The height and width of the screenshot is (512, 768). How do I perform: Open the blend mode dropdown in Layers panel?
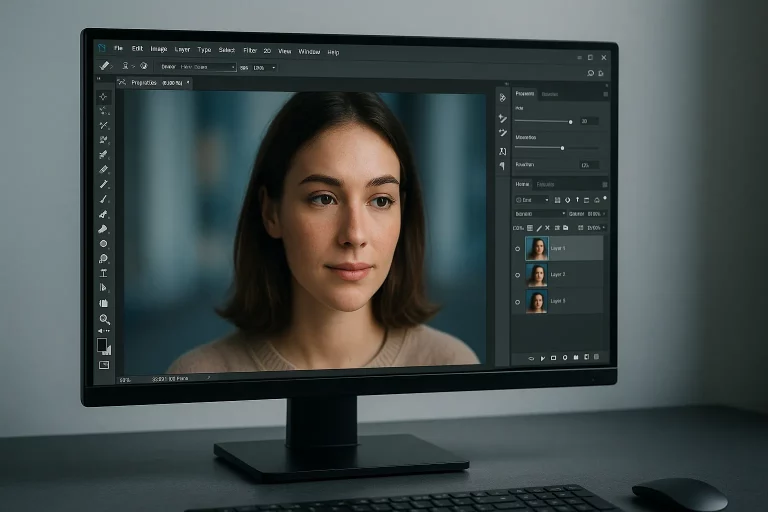click(538, 213)
